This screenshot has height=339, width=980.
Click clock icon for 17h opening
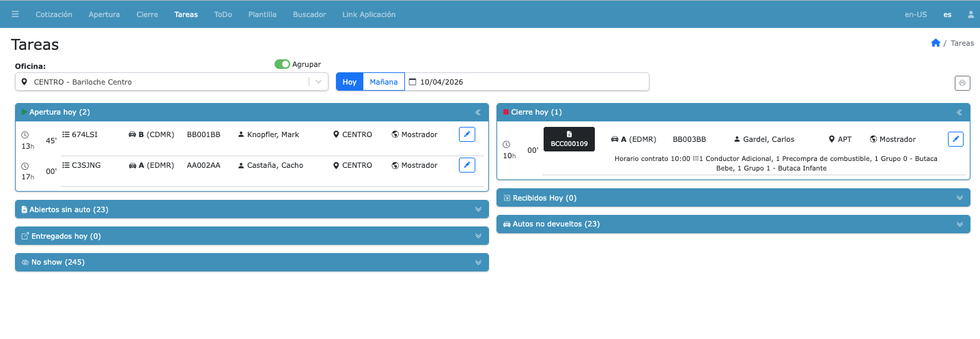coord(25,166)
